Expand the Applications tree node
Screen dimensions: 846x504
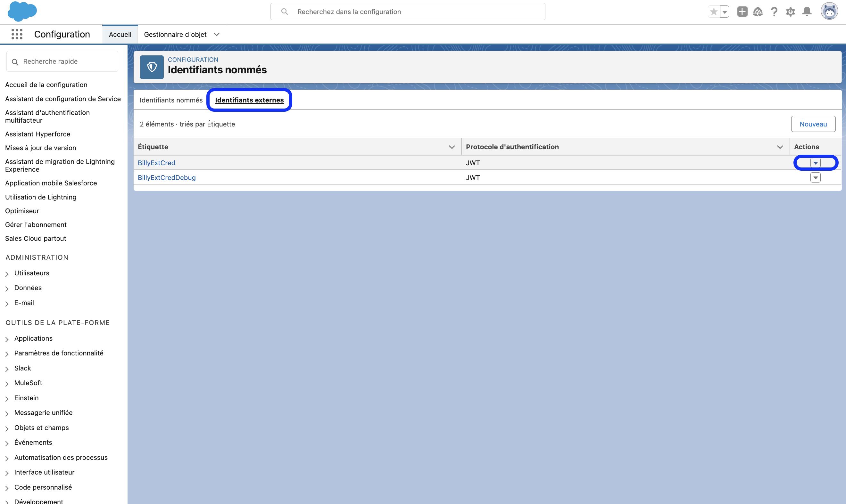[7, 339]
